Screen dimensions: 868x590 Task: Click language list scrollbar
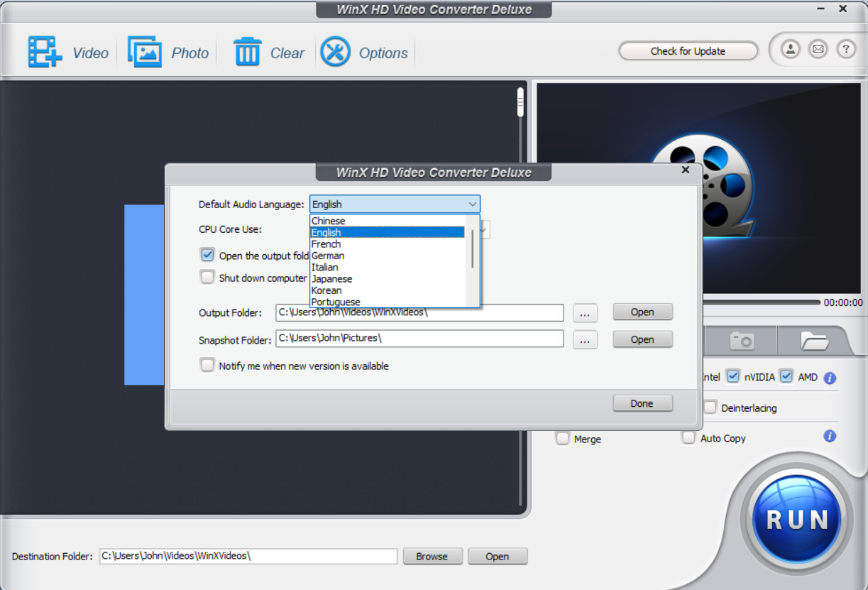click(x=473, y=248)
